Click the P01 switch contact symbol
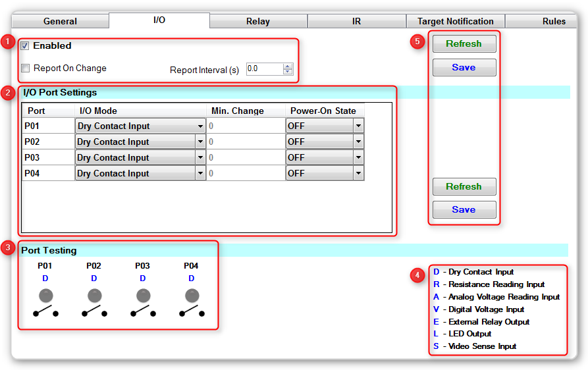Viewport: 588px width, 370px height. click(45, 311)
